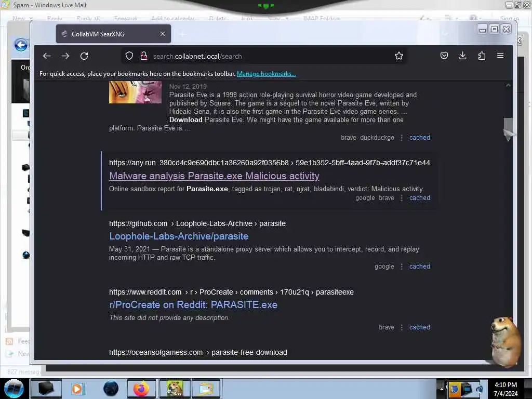Screen dimensions: 532x399
Task: Open the media player taskbar icon
Action: [x=77, y=389]
